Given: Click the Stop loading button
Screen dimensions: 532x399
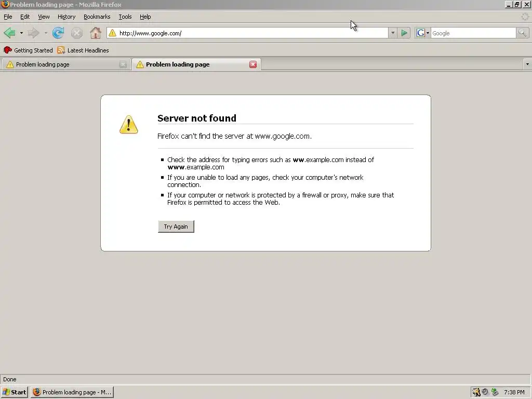Looking at the screenshot, I should [77, 33].
